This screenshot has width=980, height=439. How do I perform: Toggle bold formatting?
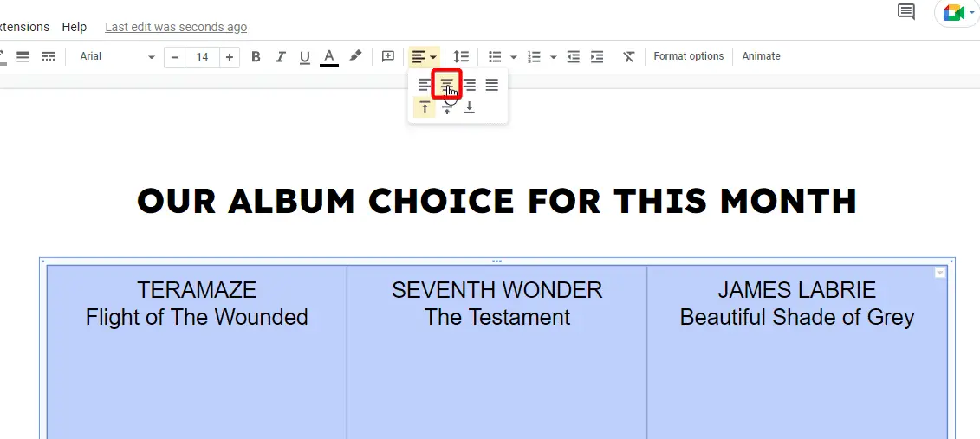click(x=256, y=57)
